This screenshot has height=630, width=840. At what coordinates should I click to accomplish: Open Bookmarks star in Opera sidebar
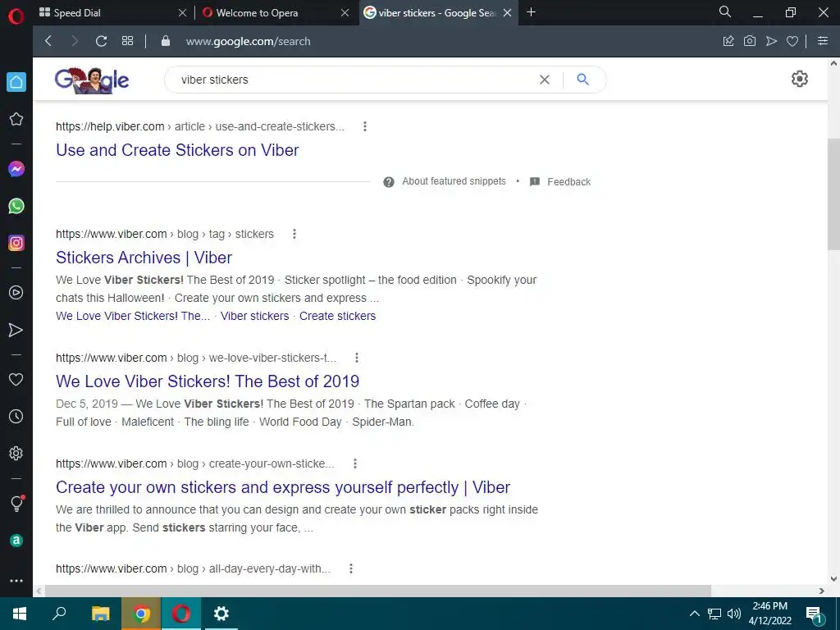pyautogui.click(x=16, y=119)
